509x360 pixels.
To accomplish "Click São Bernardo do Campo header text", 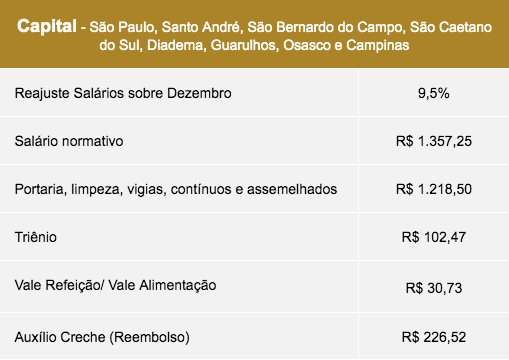I will pos(326,27).
